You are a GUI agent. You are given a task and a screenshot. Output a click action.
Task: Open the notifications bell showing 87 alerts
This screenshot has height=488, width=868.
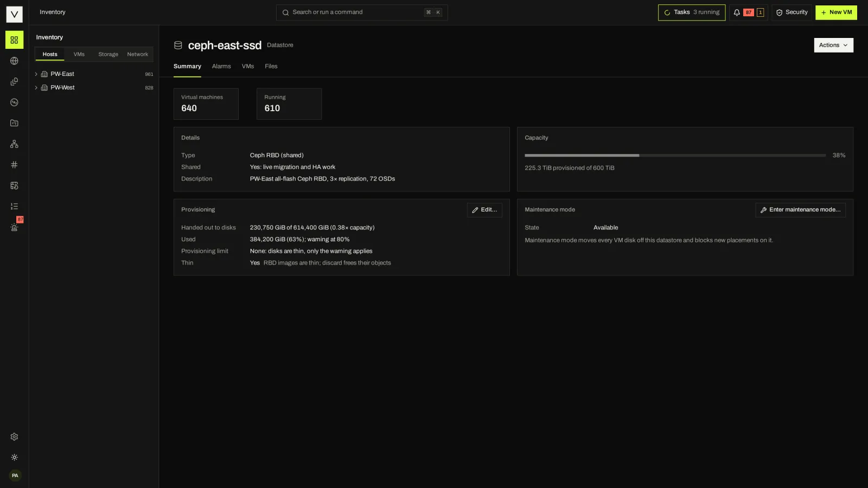pyautogui.click(x=749, y=12)
